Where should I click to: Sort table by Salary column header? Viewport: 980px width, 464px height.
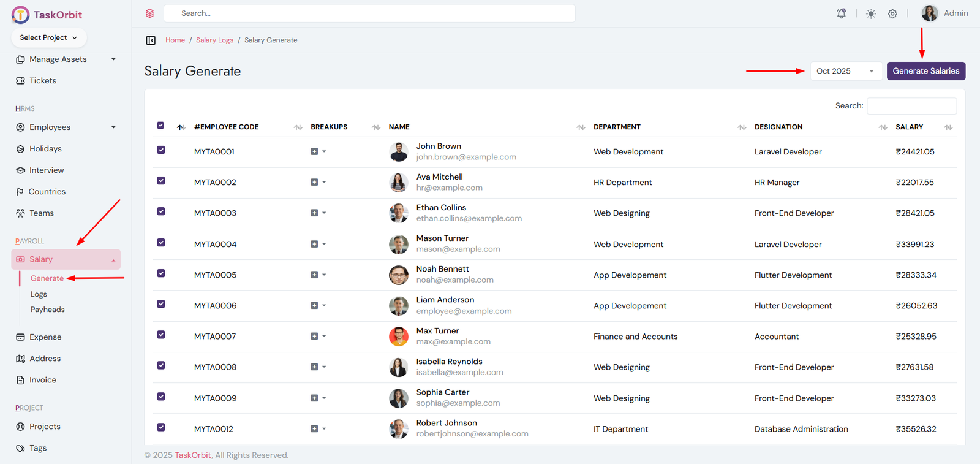coord(910,127)
